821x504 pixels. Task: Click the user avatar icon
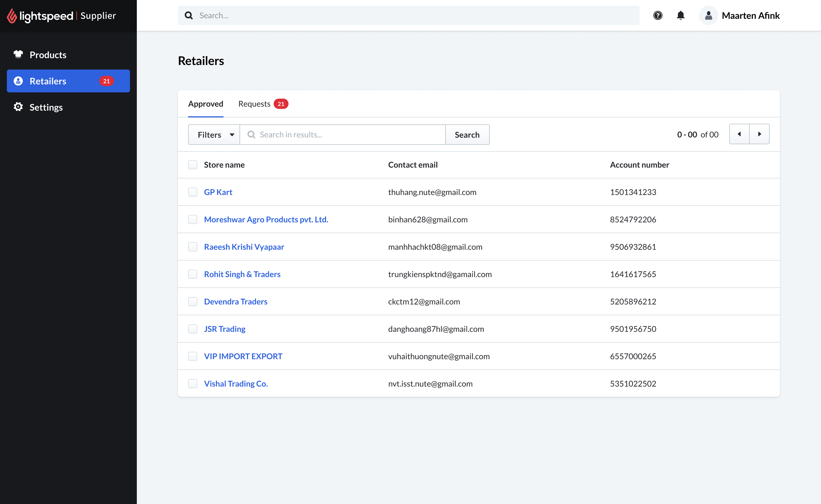point(708,16)
